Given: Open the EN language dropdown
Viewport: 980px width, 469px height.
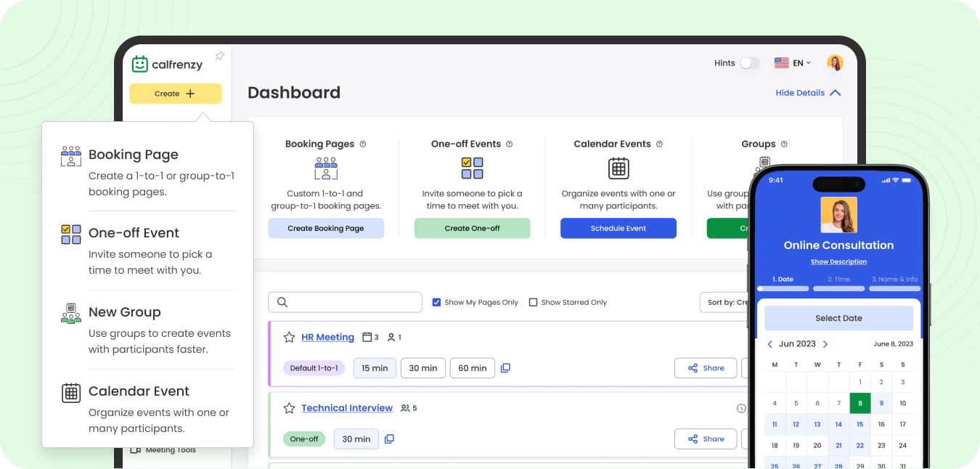Looking at the screenshot, I should tap(793, 63).
